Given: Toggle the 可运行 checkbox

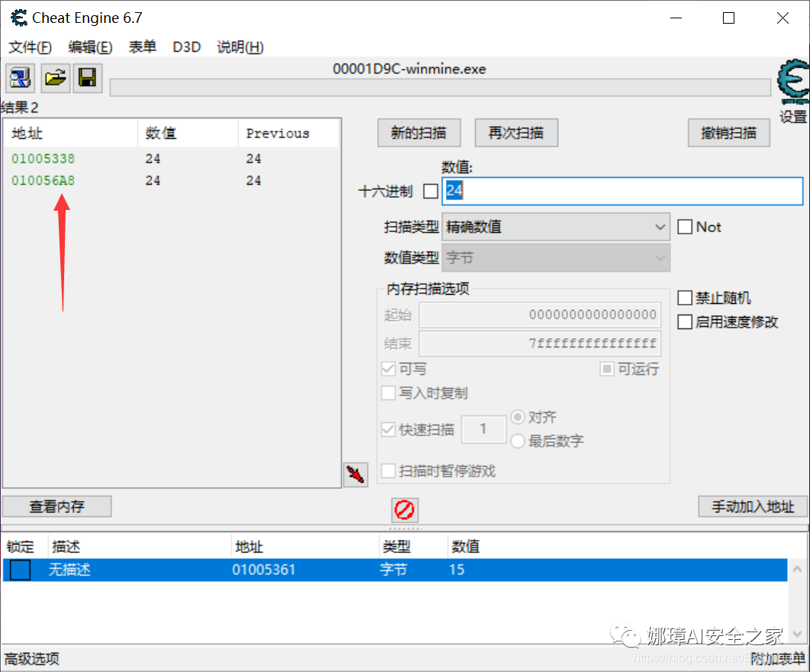Looking at the screenshot, I should 607,369.
